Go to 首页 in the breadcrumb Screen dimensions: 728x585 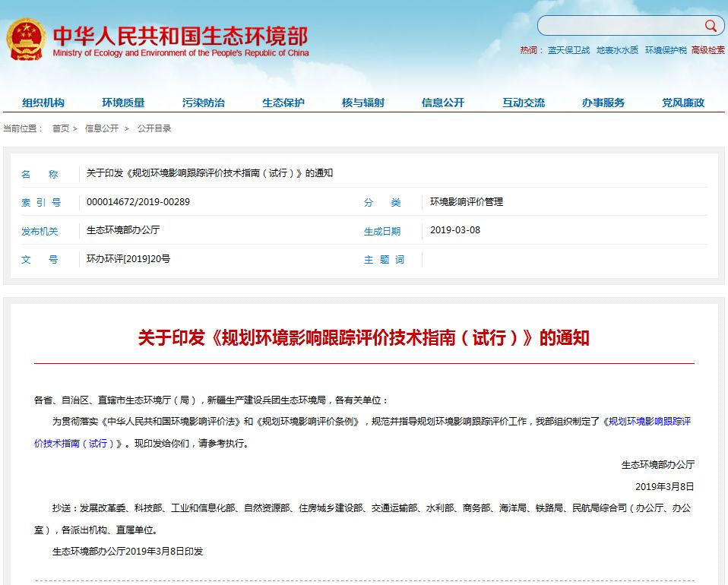coord(60,128)
